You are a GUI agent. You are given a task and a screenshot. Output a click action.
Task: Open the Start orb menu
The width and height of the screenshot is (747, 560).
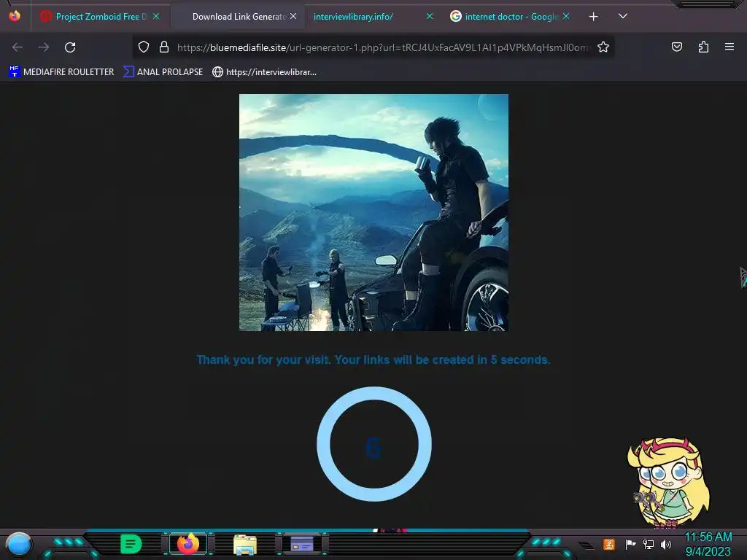tap(18, 545)
